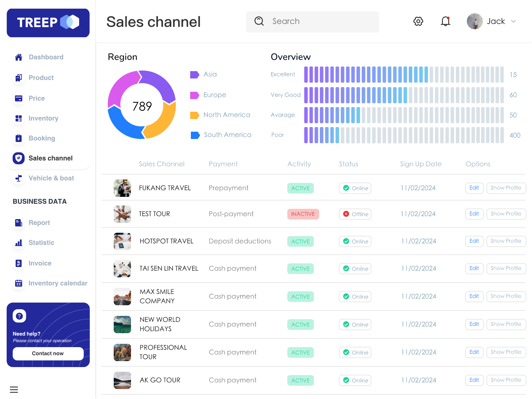The height and width of the screenshot is (399, 532).
Task: Click the Deposit deductions cell
Action: click(240, 241)
